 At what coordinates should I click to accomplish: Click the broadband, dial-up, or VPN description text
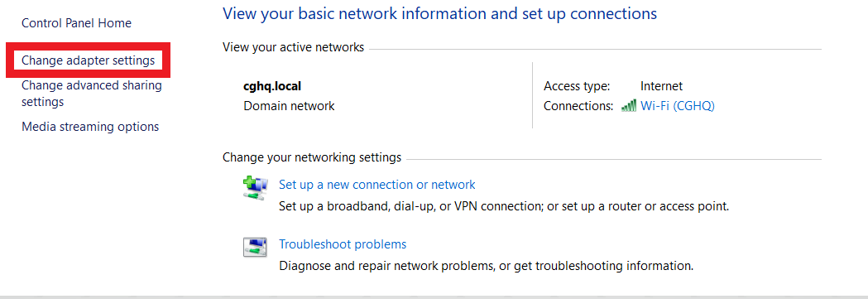point(504,206)
